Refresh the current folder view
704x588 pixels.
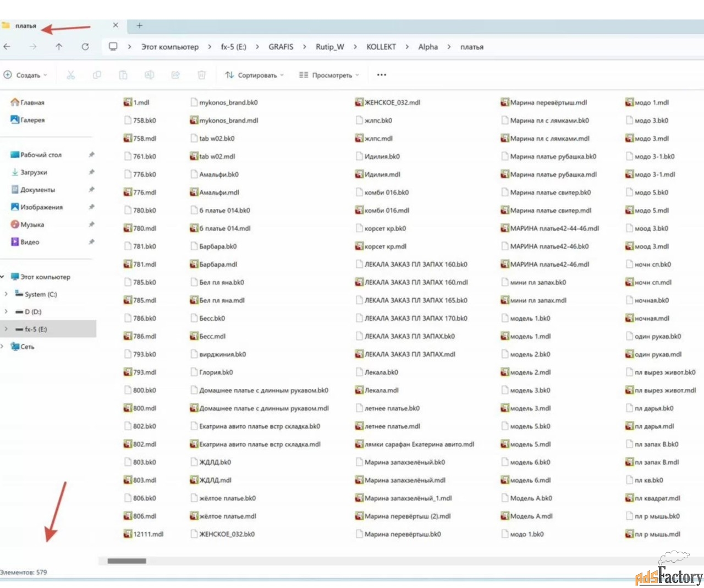pyautogui.click(x=85, y=47)
